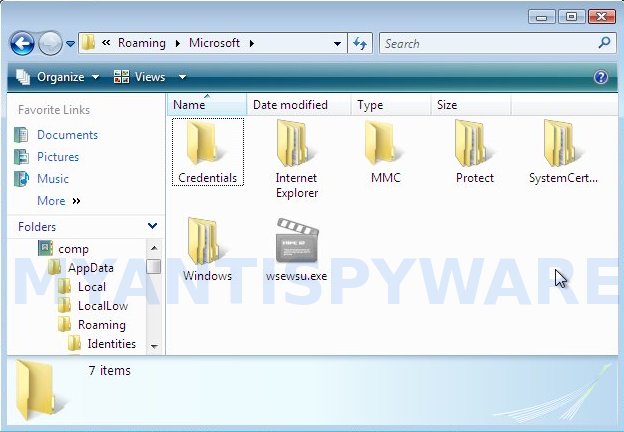Click the Microsoft breadcrumb in the address bar
624x432 pixels.
pyautogui.click(x=214, y=43)
